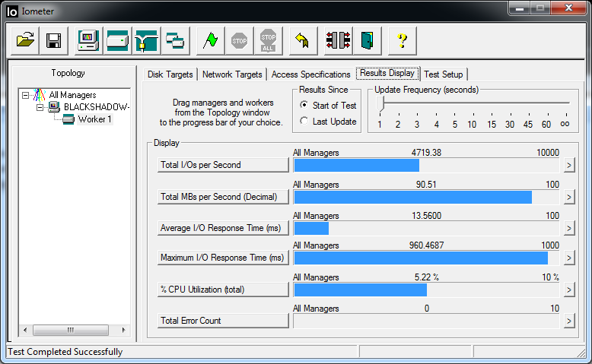The image size is (592, 364).
Task: Click the Total MBs per Second progress bar
Action: point(426,197)
